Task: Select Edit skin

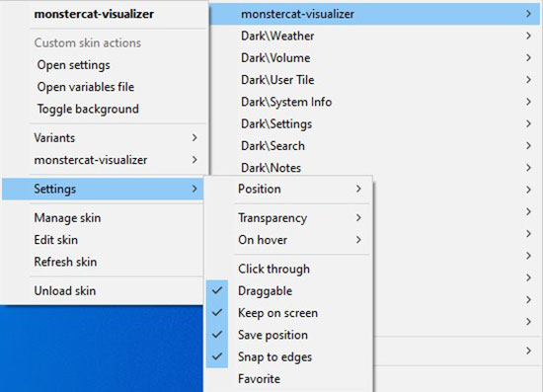Action: (x=103, y=240)
